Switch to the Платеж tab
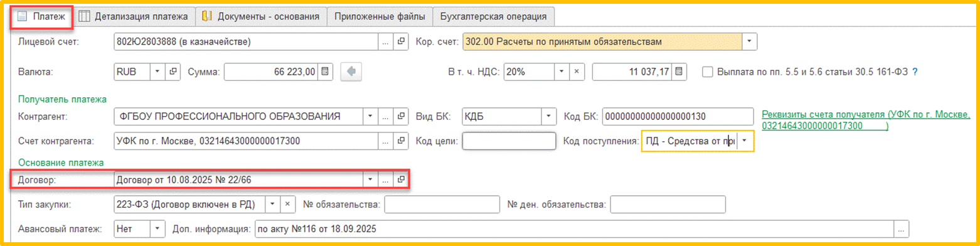This screenshot has width=980, height=246. coord(42,16)
